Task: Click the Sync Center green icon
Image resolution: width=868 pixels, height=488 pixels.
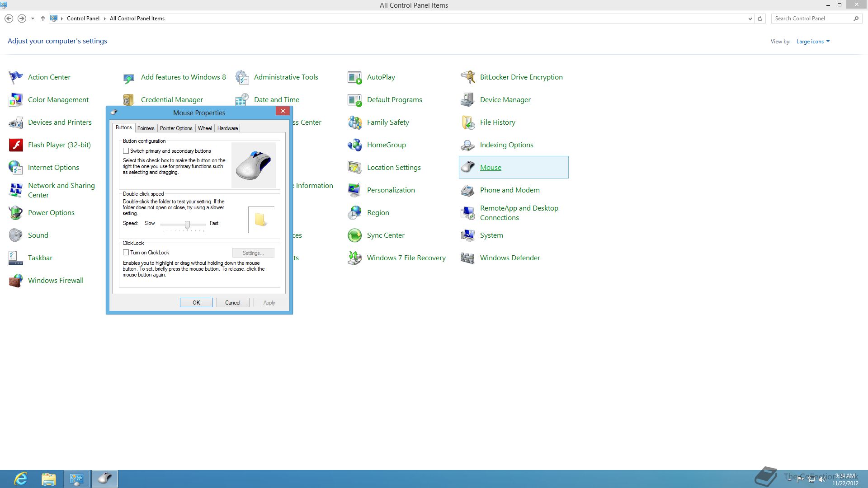Action: pos(355,235)
